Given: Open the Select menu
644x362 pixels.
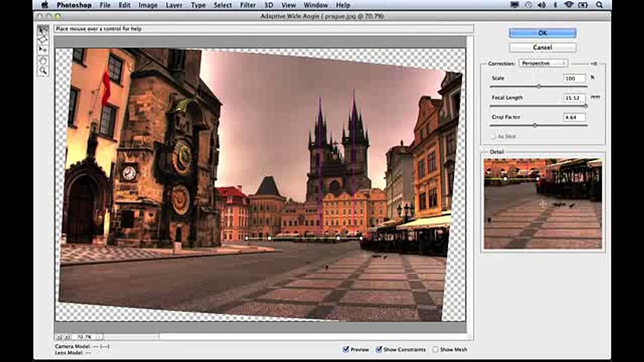Looking at the screenshot, I should click(x=222, y=5).
